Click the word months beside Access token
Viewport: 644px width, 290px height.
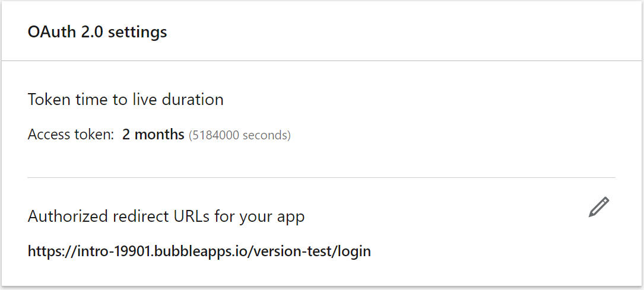click(159, 135)
